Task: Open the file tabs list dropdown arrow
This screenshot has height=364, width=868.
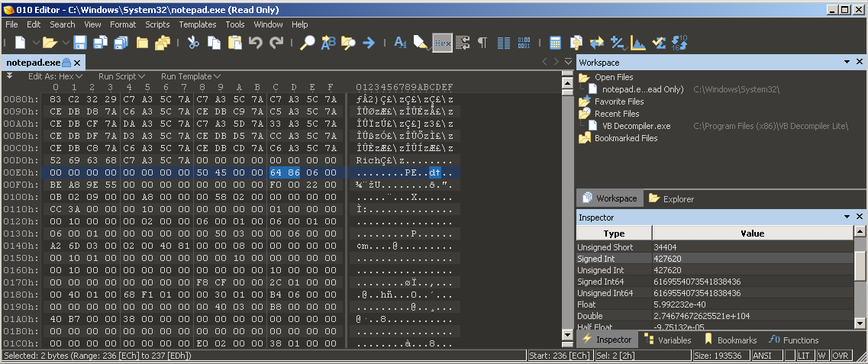Action: [568, 61]
